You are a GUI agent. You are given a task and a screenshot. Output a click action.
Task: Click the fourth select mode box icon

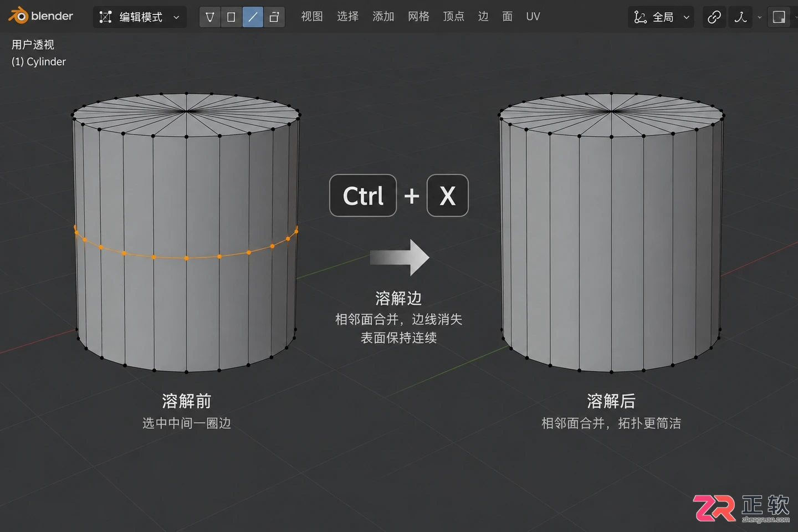coord(274,17)
